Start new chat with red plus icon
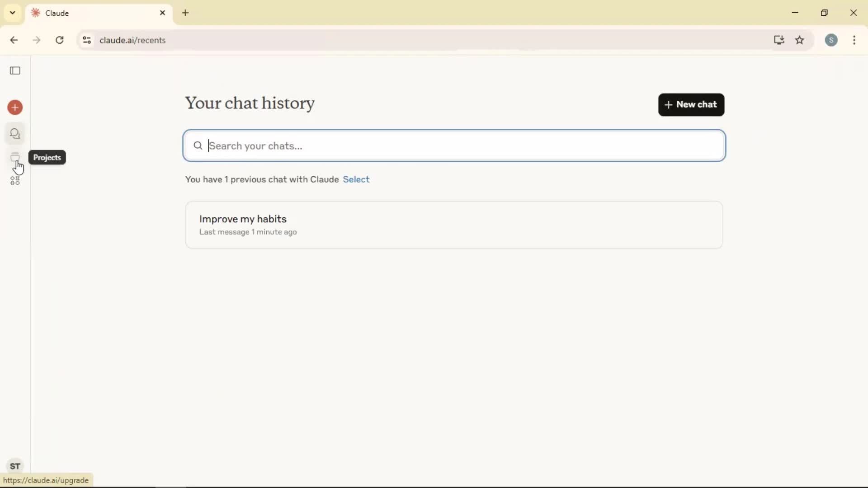This screenshot has height=488, width=868. 15,108
